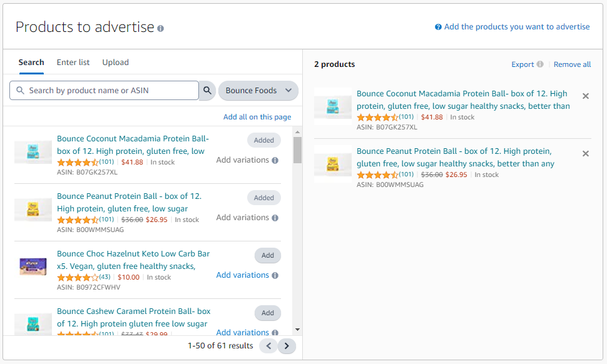Viewport: 607px width, 364px height.
Task: Click scrollbar up arrow in results list
Action: click(297, 133)
